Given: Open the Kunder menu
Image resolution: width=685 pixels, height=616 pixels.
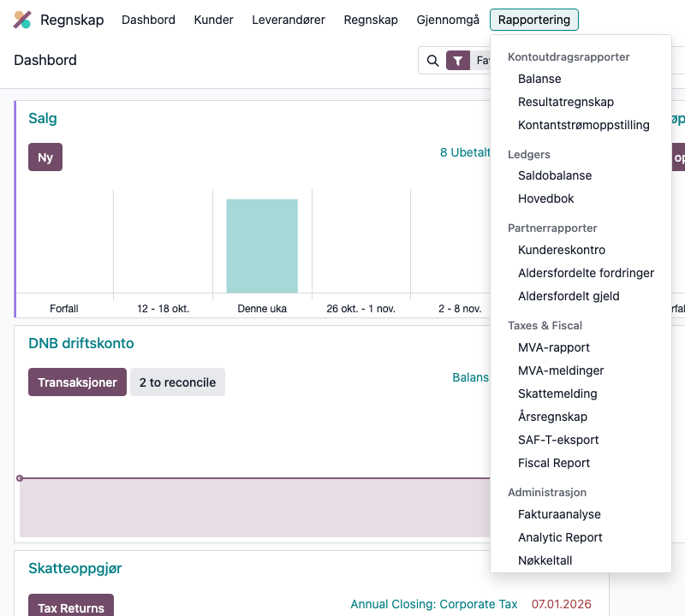Looking at the screenshot, I should pyautogui.click(x=213, y=20).
